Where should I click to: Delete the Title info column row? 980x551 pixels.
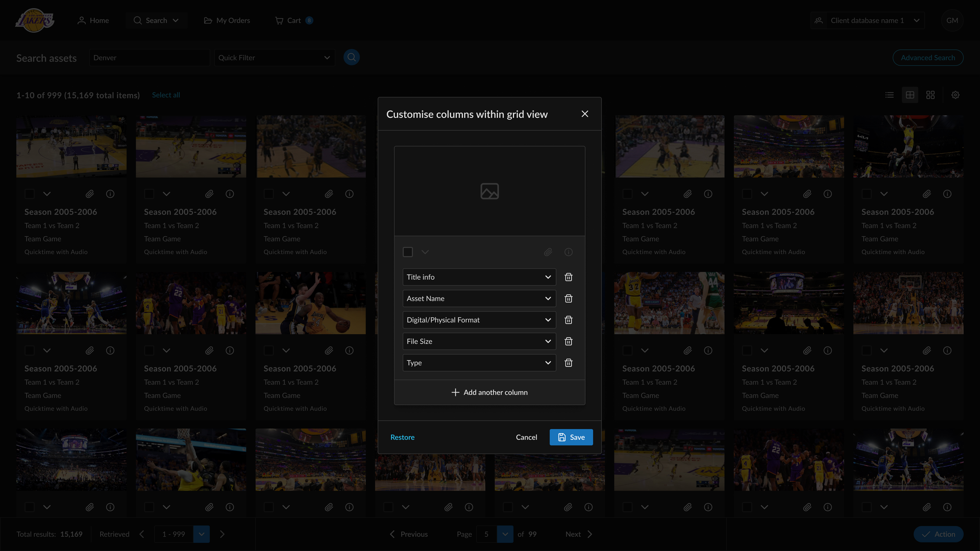coord(568,277)
